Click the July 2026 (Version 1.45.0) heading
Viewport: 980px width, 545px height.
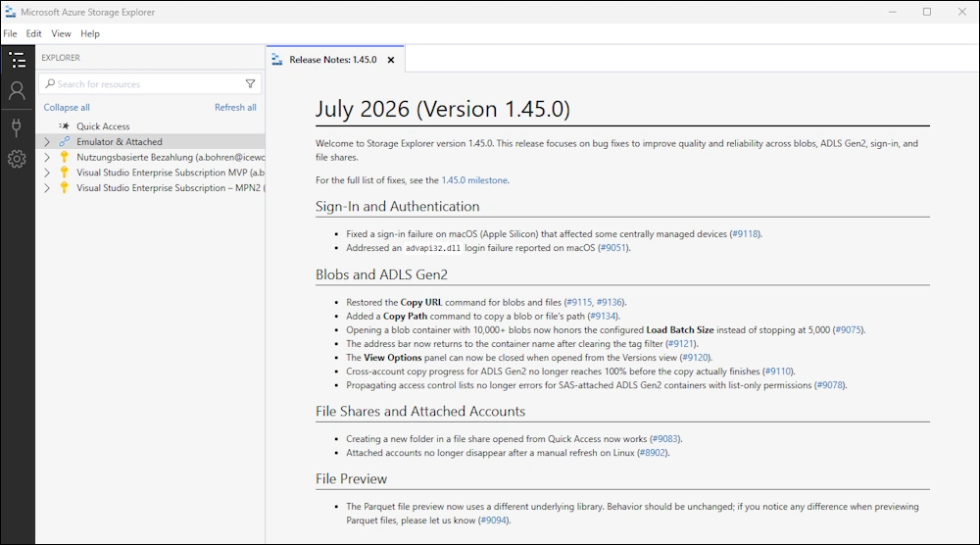click(x=443, y=109)
